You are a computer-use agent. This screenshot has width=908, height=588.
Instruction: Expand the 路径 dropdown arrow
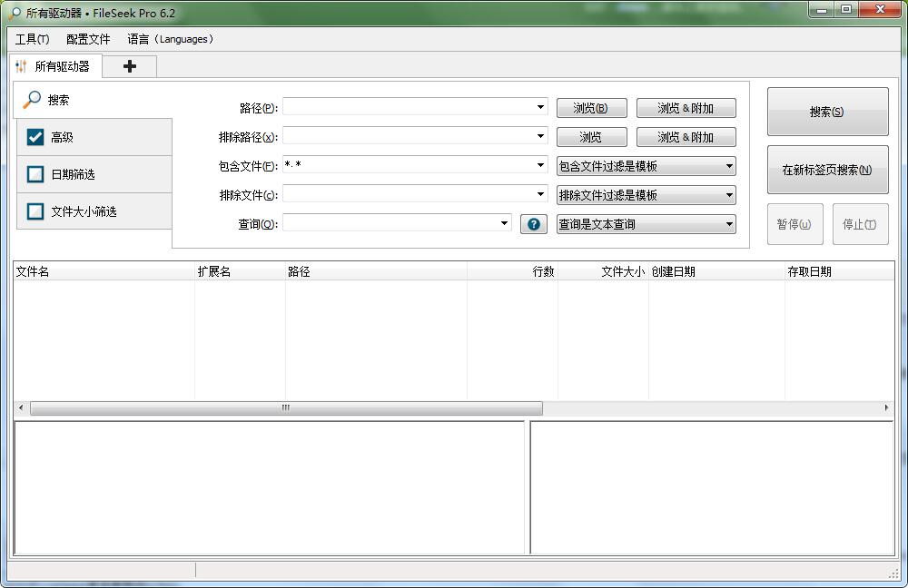click(x=540, y=107)
